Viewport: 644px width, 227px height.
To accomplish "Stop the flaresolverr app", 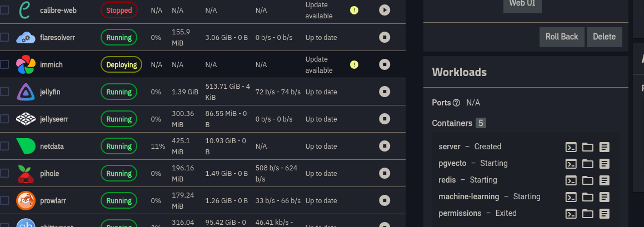I will pyautogui.click(x=383, y=38).
